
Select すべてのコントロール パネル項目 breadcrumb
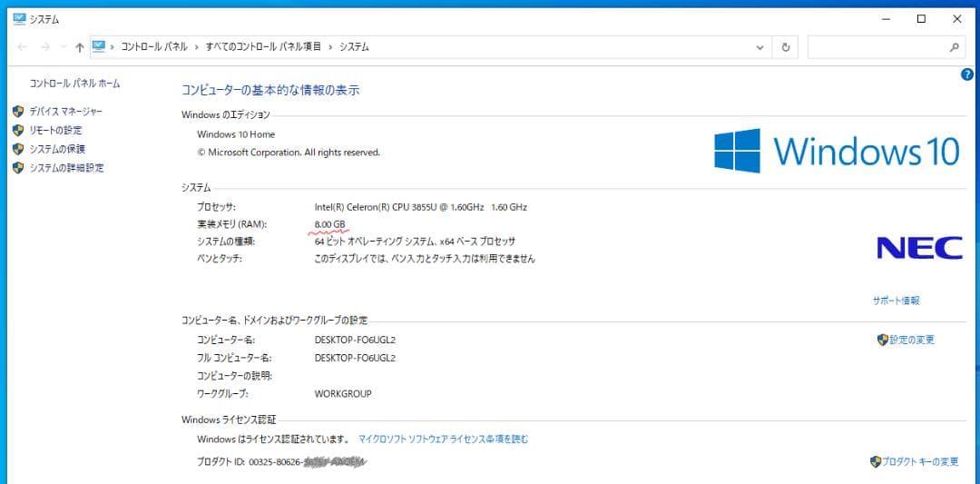(x=263, y=47)
